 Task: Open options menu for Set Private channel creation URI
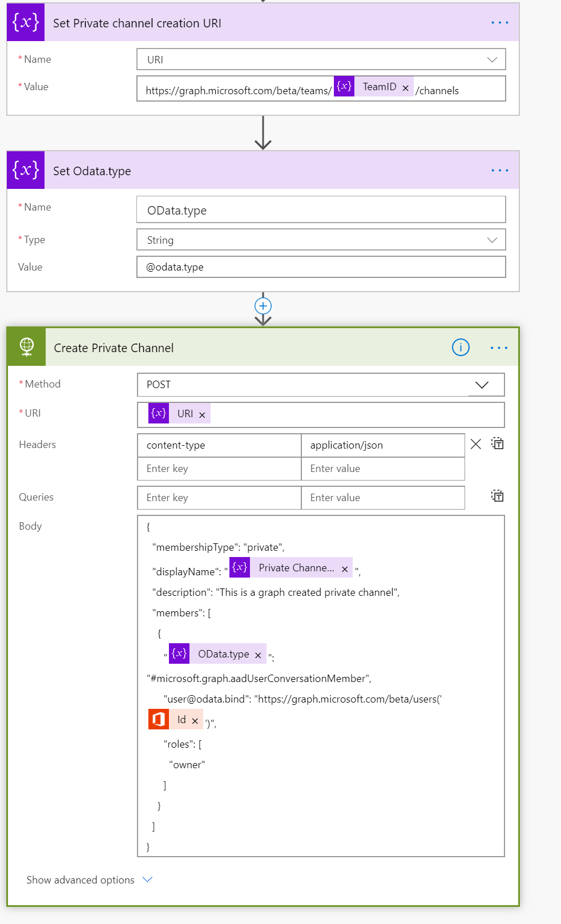click(x=499, y=23)
